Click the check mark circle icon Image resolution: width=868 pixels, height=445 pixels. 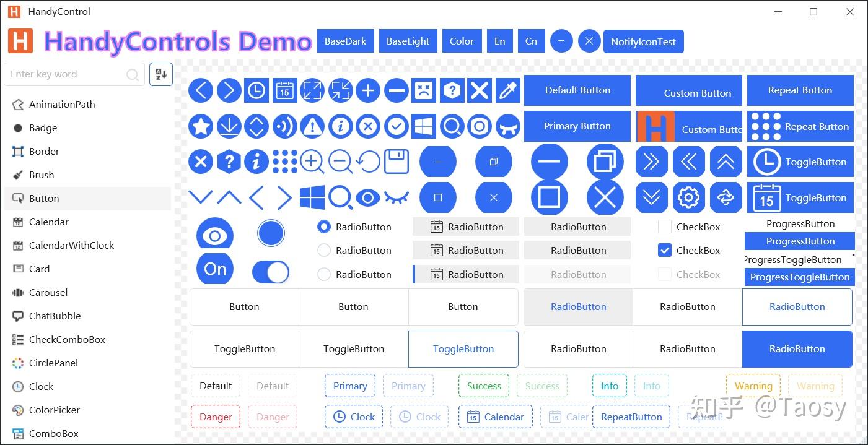click(x=396, y=126)
